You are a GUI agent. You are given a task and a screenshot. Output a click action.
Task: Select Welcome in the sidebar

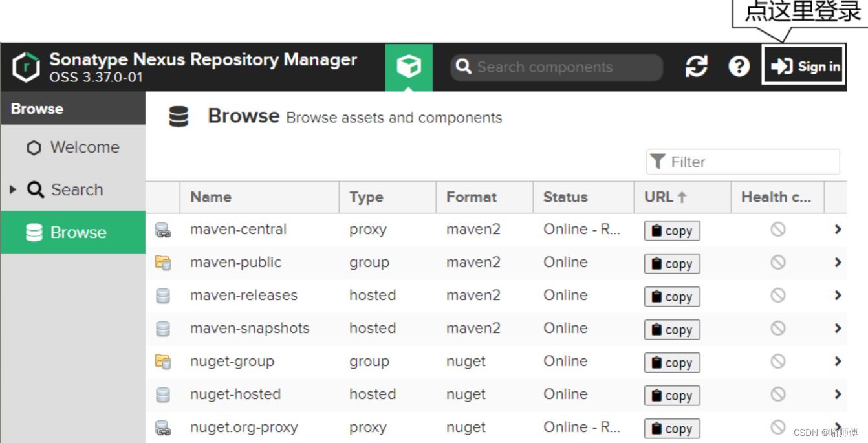click(73, 147)
